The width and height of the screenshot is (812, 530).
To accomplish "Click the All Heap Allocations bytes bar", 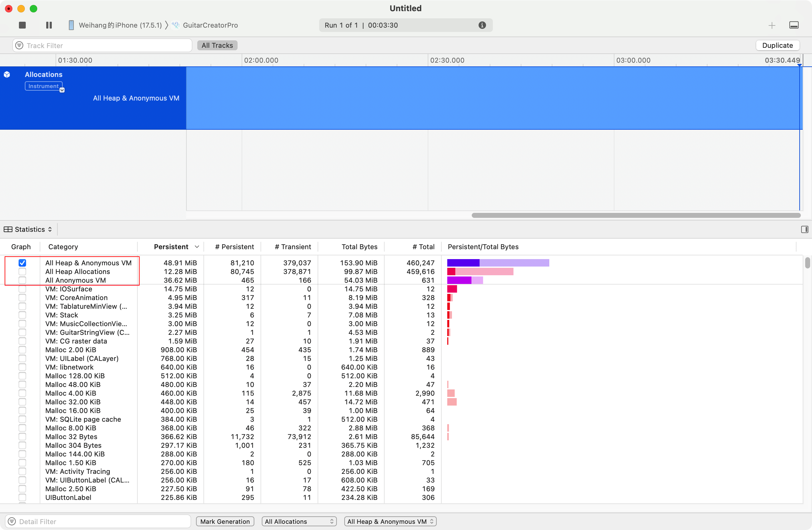I will point(480,271).
